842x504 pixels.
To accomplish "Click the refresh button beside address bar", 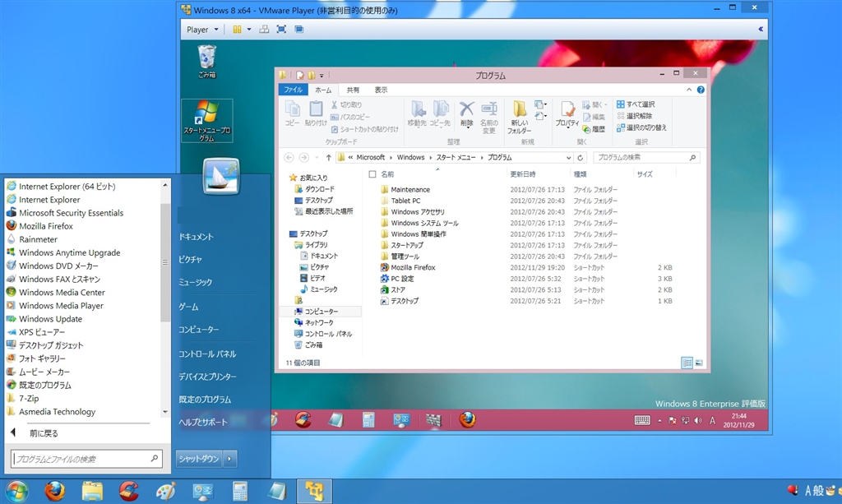I will point(581,157).
